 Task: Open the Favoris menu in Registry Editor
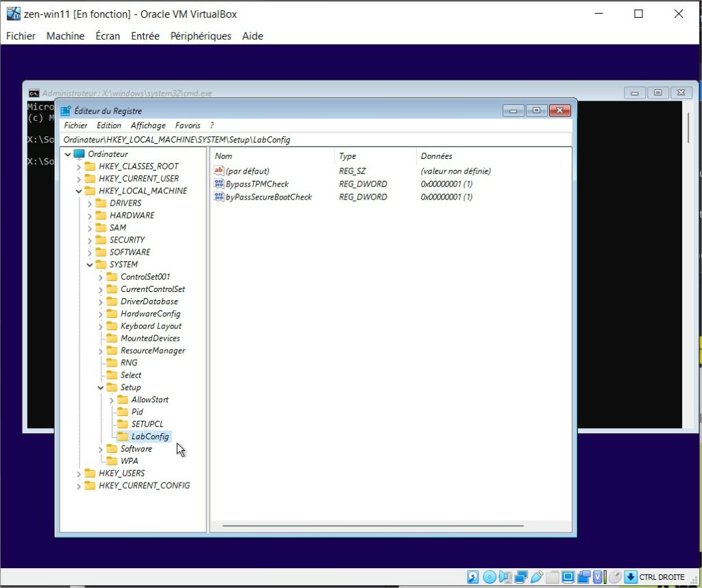pos(188,125)
